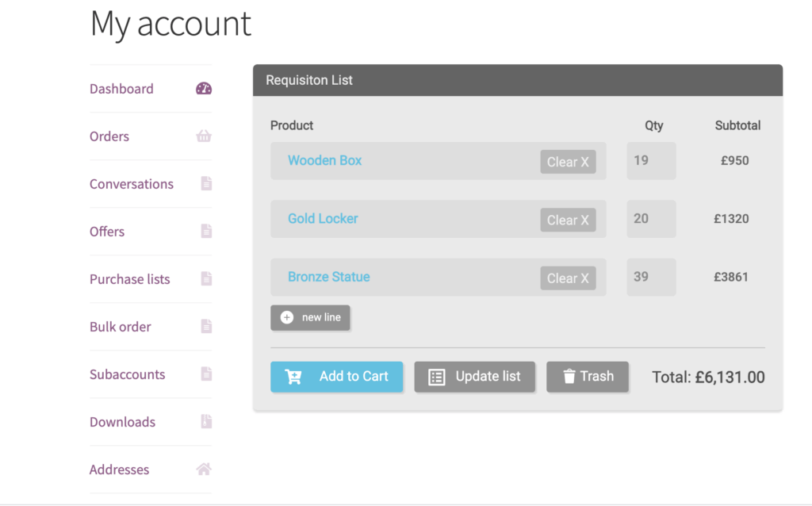Click the Conversations document icon

pos(206,184)
